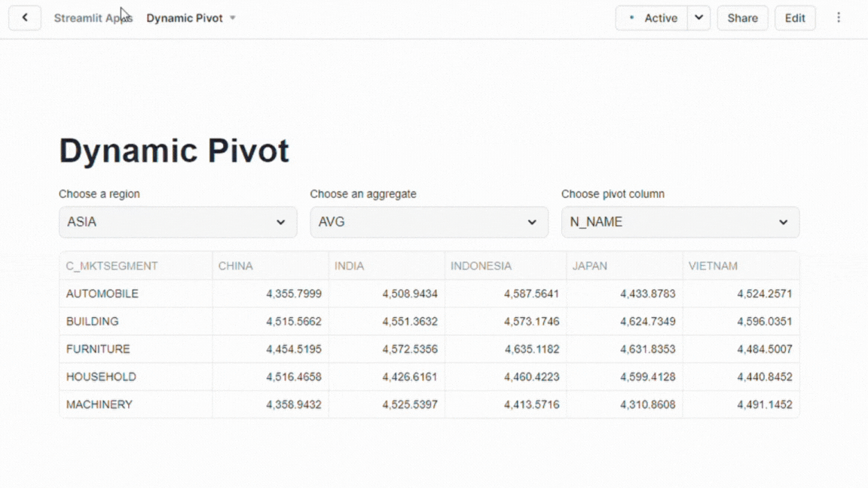Viewport: 868px width, 488px height.
Task: Select the AUTOMOBILE row cell
Action: pos(102,294)
